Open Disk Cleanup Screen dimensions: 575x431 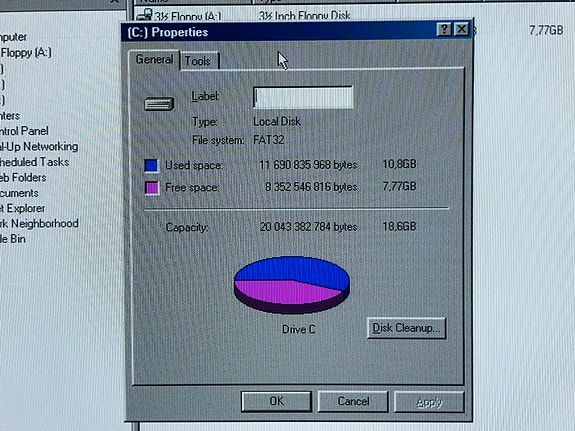(406, 328)
